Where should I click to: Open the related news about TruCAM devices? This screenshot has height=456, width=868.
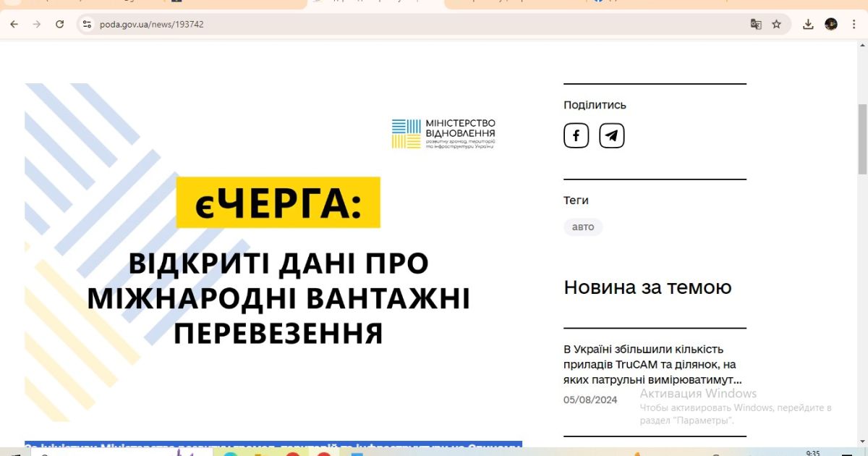653,364
